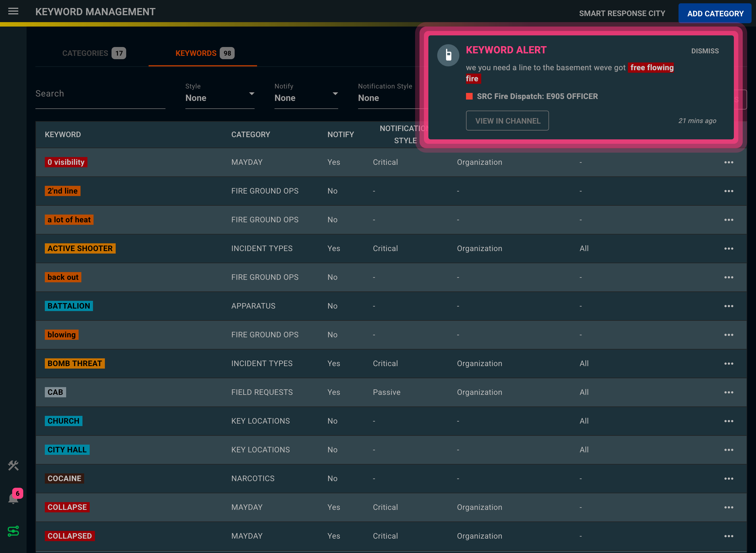Open more options for COLLAPSED row
The width and height of the screenshot is (756, 553).
(729, 537)
